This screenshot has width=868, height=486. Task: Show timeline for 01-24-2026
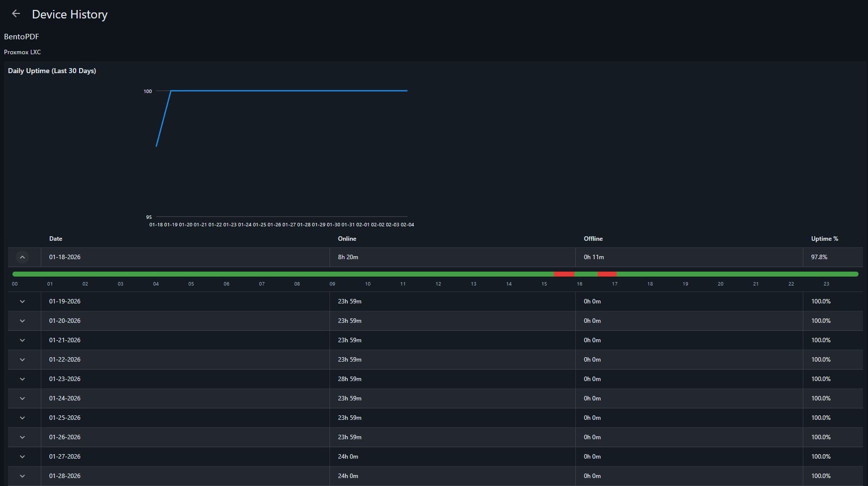22,398
